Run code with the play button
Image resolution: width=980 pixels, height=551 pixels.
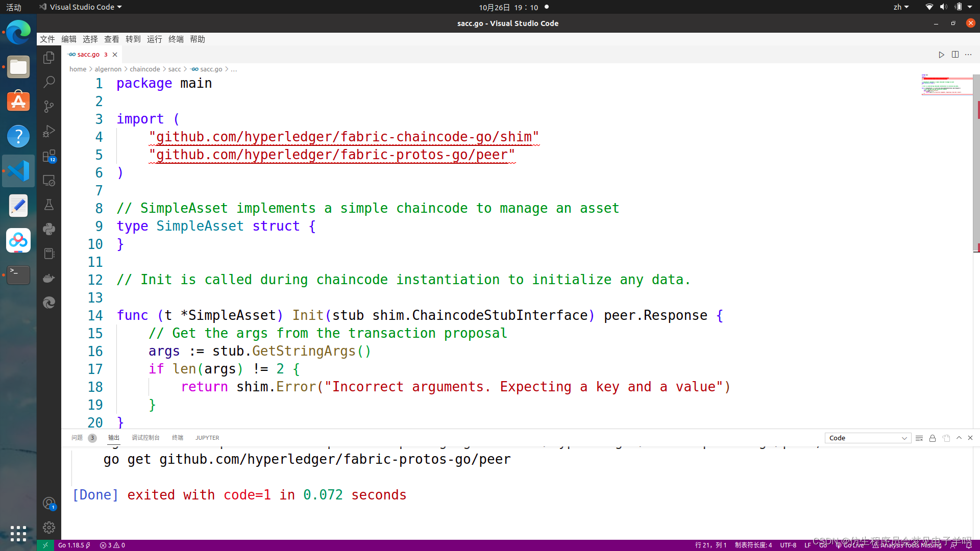click(941, 55)
